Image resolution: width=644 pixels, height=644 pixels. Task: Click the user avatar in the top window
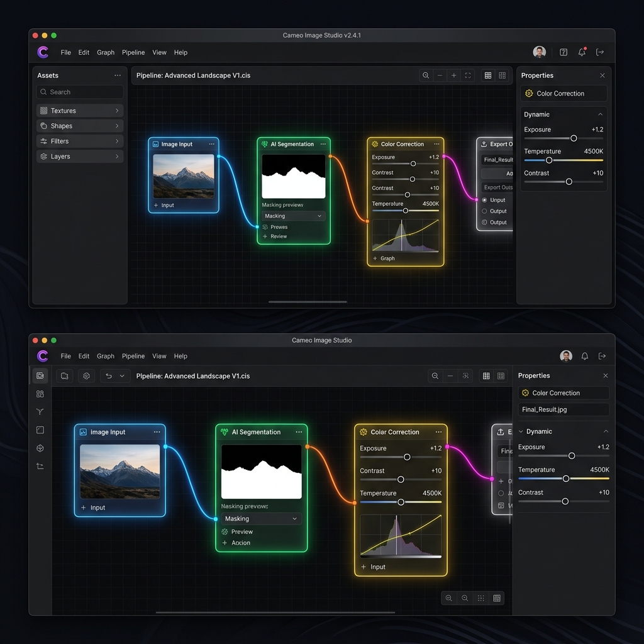coord(539,52)
